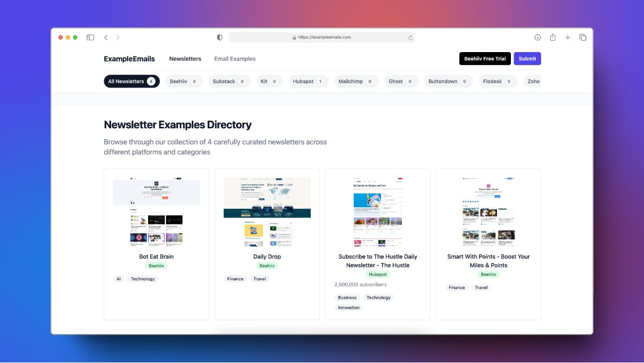Filter by the Ghost platform chip
The height and width of the screenshot is (363, 644).
tap(401, 81)
